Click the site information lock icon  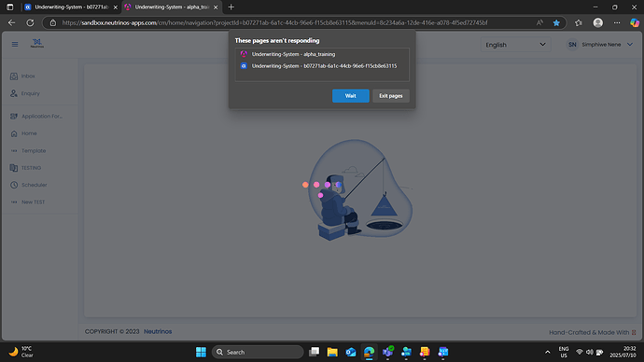pos(53,23)
